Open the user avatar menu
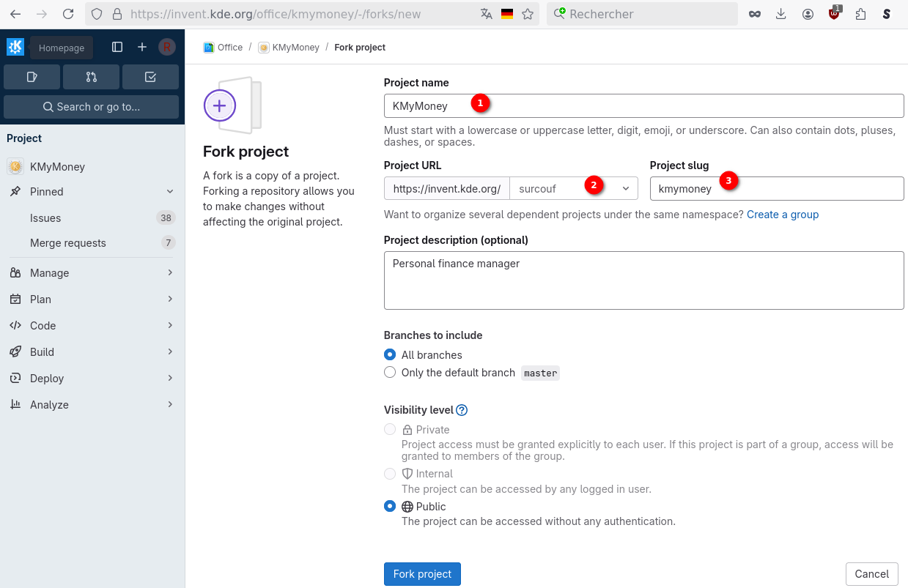Image resolution: width=908 pixels, height=588 pixels. (166, 47)
